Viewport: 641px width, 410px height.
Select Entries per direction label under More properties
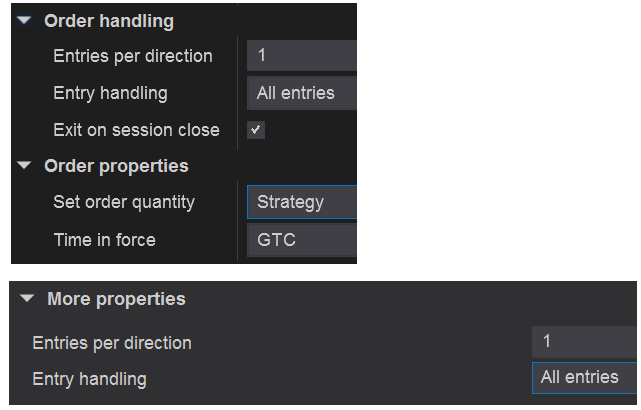click(x=112, y=343)
